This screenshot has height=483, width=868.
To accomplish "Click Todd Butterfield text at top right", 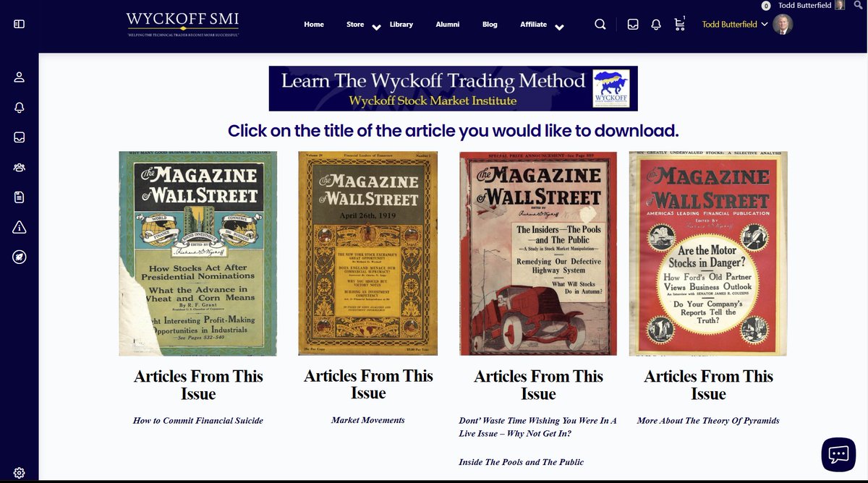I will tap(805, 5).
